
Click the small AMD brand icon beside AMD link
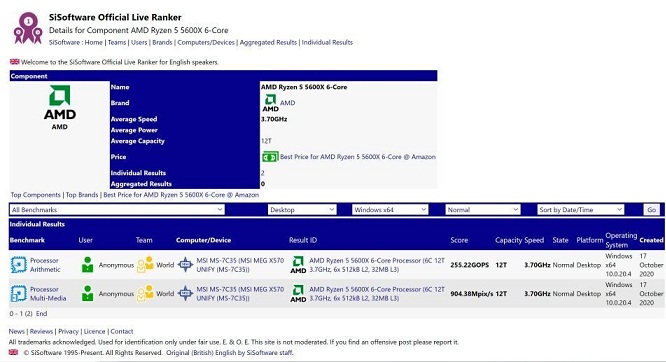click(271, 103)
